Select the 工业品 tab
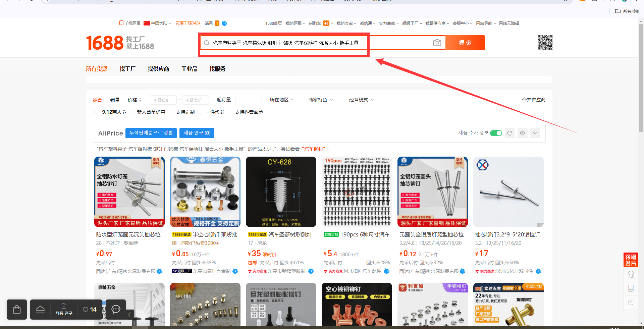This screenshot has height=329, width=644. click(189, 69)
